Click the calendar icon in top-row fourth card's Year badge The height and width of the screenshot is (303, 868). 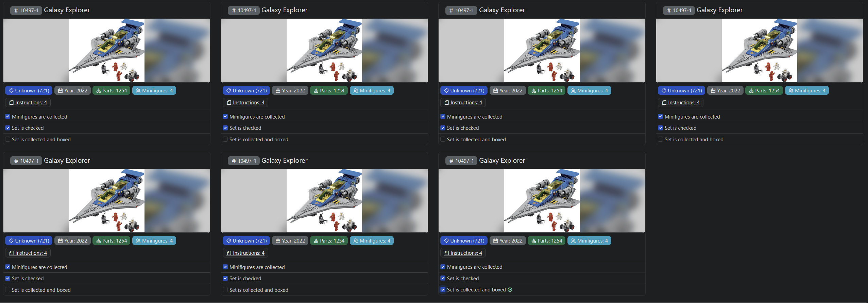[713, 91]
